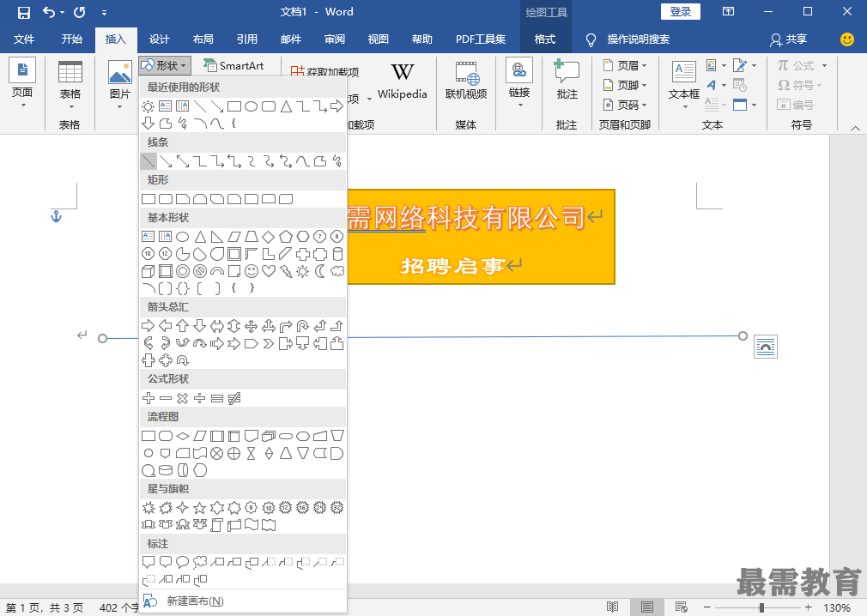The width and height of the screenshot is (867, 616).
Task: Choose the scribble line shape in 线条
Action: point(336,161)
